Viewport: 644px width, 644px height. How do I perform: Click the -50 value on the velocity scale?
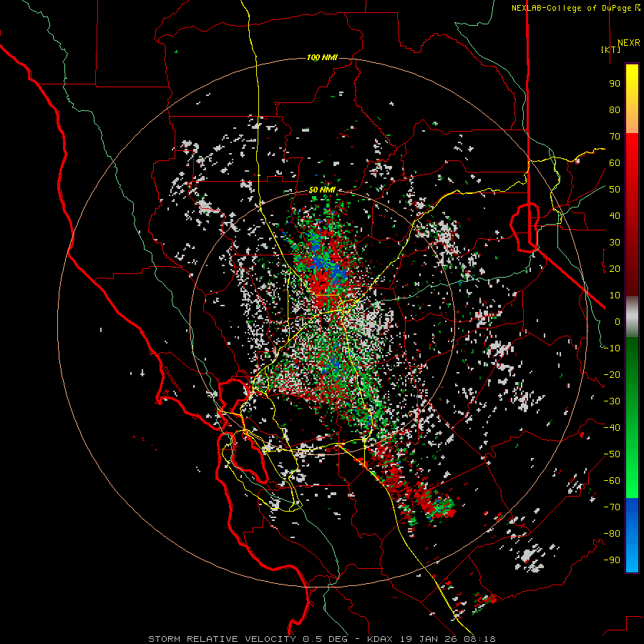tap(612, 454)
